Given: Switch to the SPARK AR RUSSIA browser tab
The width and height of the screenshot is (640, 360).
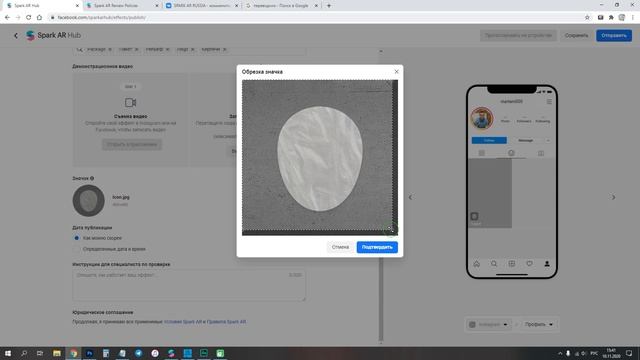Looking at the screenshot, I should tap(201, 6).
